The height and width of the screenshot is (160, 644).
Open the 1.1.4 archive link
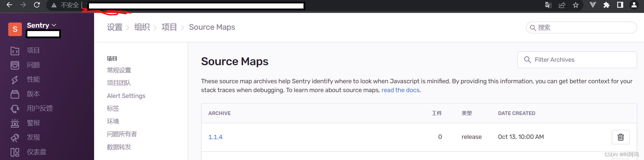(x=215, y=137)
